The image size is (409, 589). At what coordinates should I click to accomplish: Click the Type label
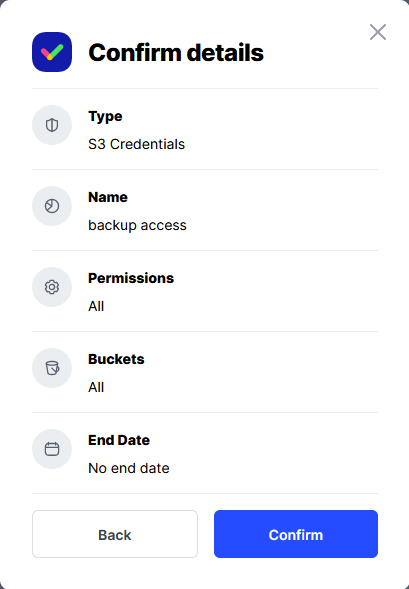[105, 116]
